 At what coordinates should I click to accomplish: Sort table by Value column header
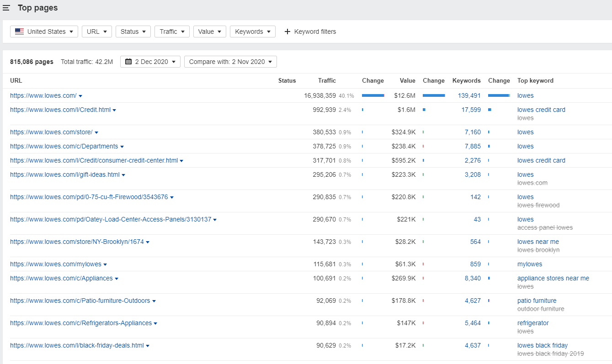pyautogui.click(x=407, y=80)
